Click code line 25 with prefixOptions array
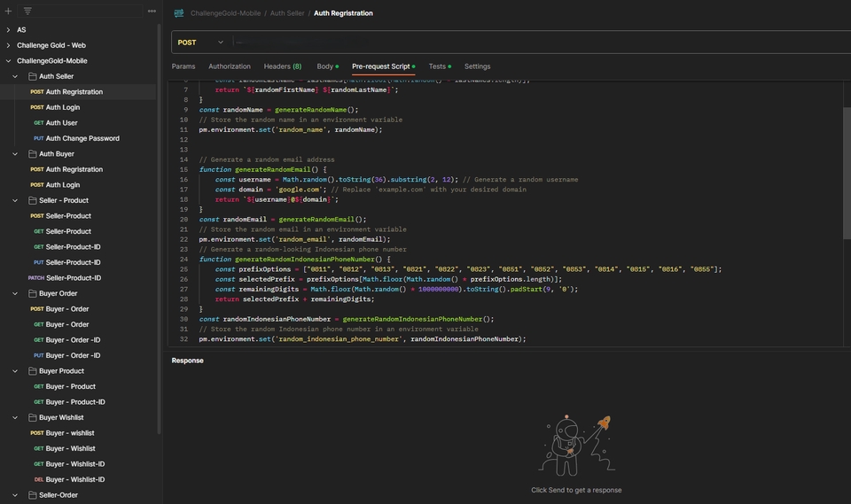Viewport: 851px width, 504px height. point(468,269)
